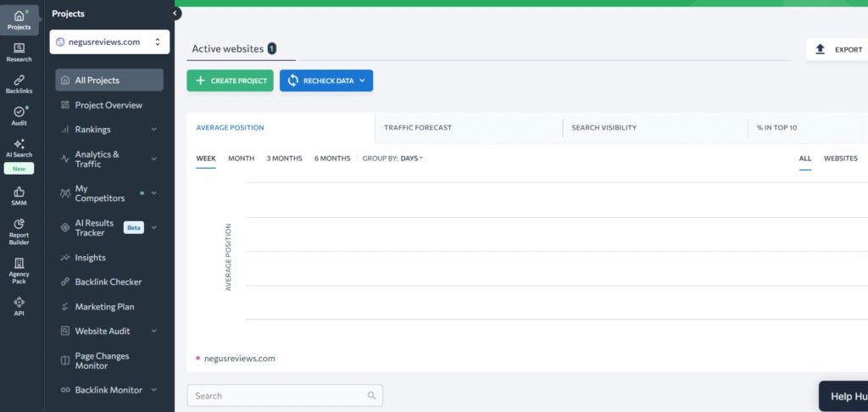Open the SMM thumbs-up icon
The image size is (868, 412).
point(19,192)
